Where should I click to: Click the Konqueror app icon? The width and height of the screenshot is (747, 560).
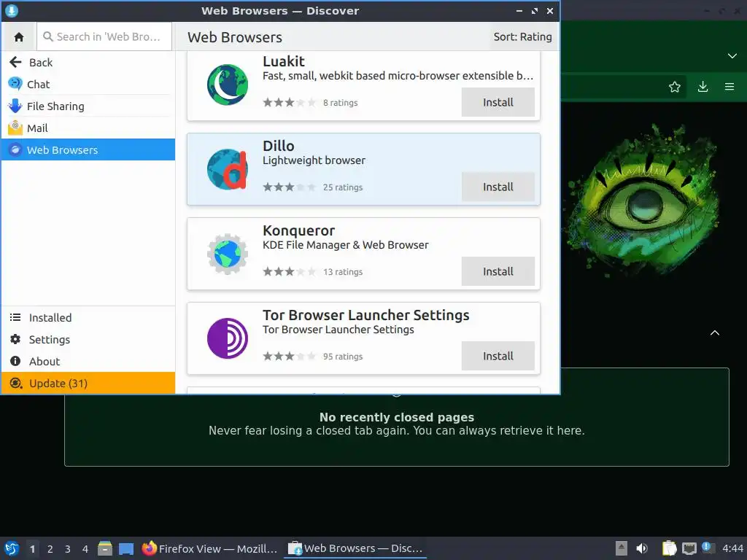point(228,254)
